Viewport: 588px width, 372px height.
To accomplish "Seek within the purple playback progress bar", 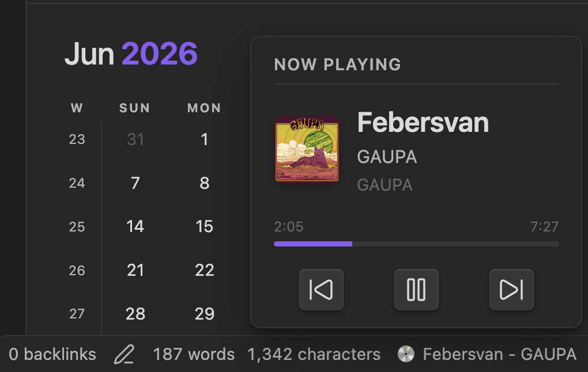I will 416,244.
